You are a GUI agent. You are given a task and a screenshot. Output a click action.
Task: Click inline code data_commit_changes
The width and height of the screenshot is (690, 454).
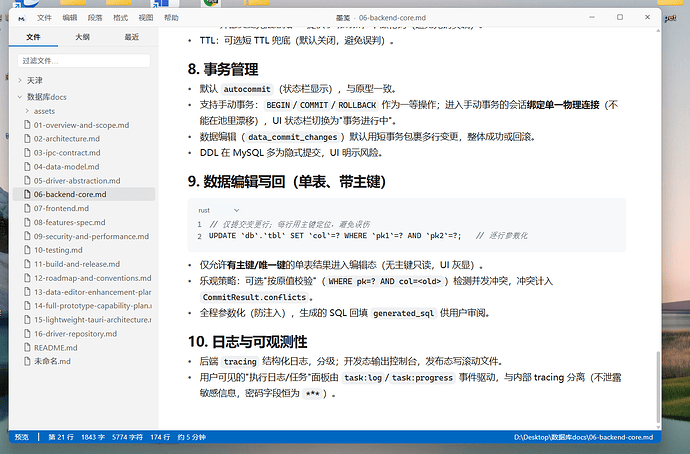click(292, 137)
